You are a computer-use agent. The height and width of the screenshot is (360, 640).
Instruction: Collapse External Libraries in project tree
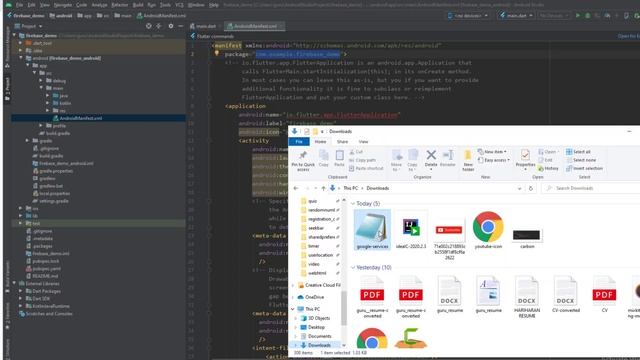click(x=14, y=283)
